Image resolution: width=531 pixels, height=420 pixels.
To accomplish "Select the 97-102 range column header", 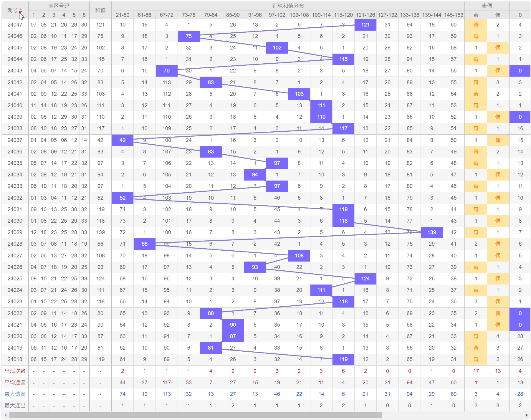I will coord(277,15).
